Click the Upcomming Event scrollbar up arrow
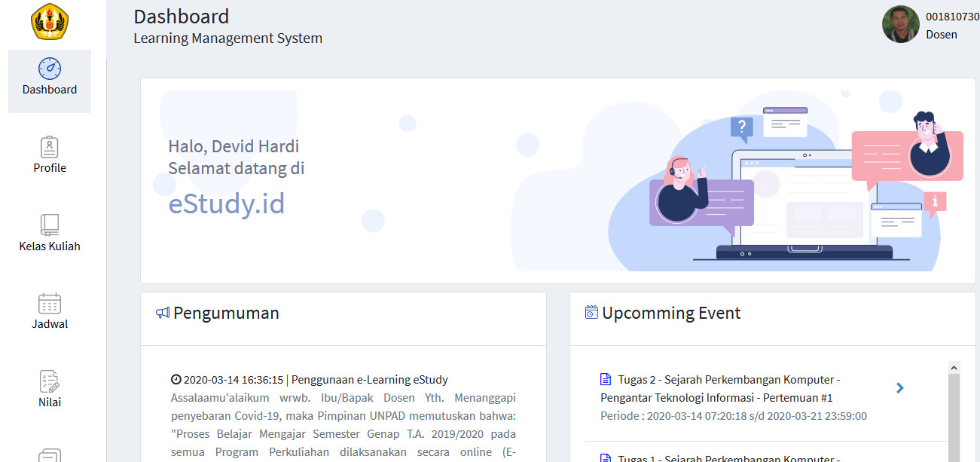This screenshot has width=980, height=462. point(954,368)
